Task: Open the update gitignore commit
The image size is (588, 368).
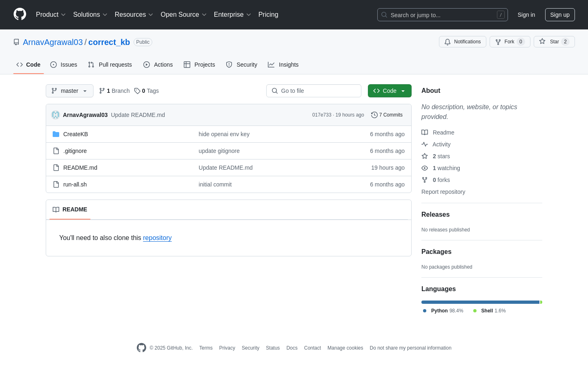Action: pos(219,151)
